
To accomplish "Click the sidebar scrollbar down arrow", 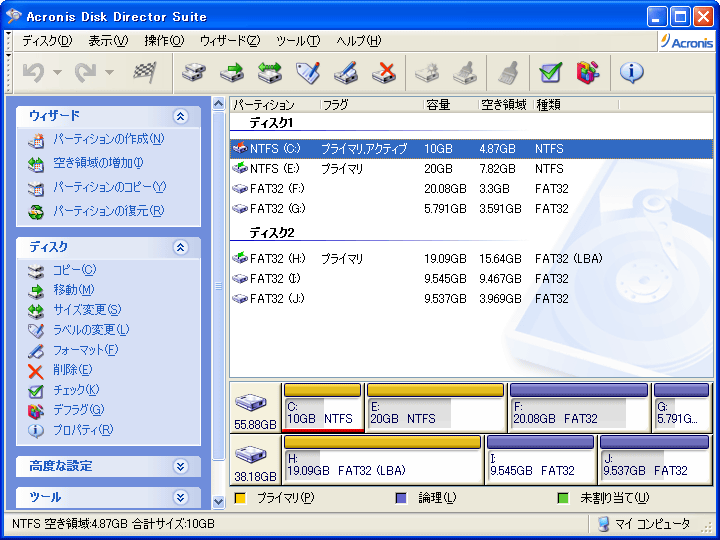I will click(x=219, y=501).
